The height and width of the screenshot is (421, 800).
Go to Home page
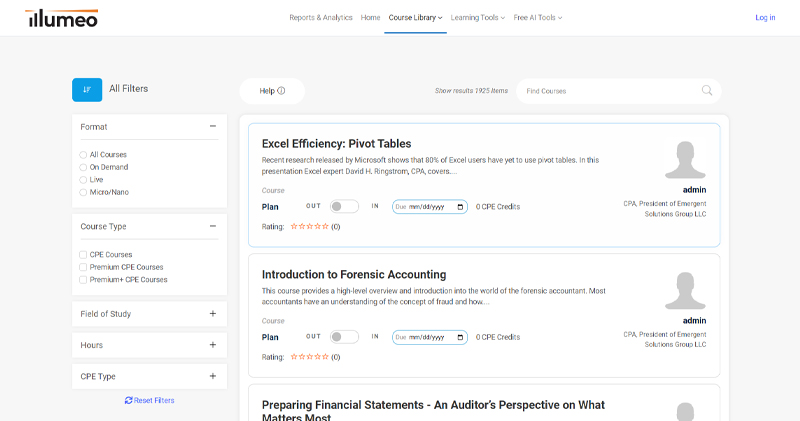370,17
